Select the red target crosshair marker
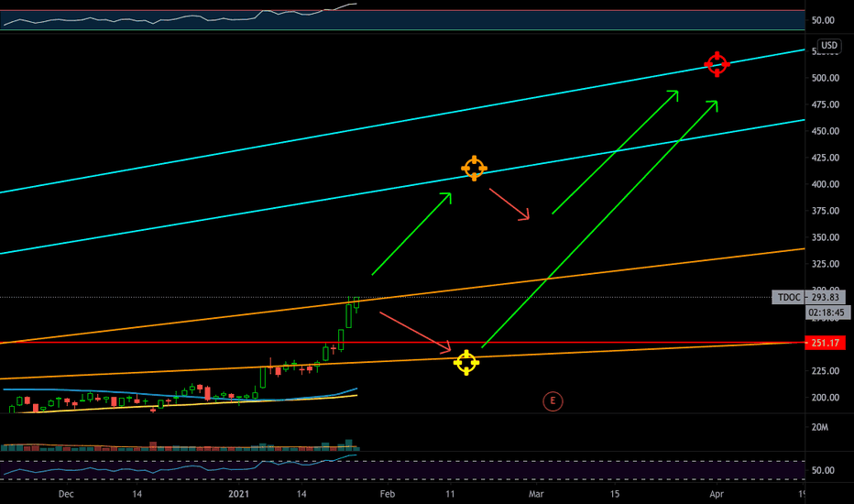 tap(717, 64)
